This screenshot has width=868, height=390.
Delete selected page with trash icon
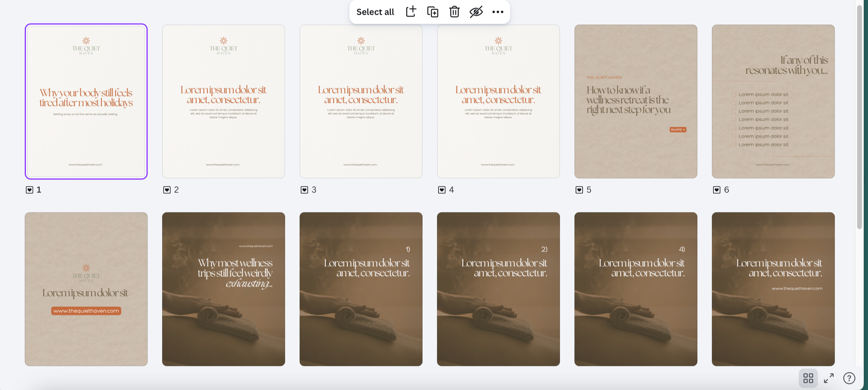click(x=454, y=12)
